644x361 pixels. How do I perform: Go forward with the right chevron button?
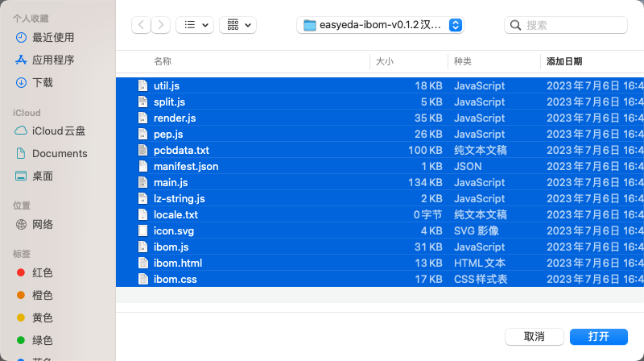(x=160, y=25)
